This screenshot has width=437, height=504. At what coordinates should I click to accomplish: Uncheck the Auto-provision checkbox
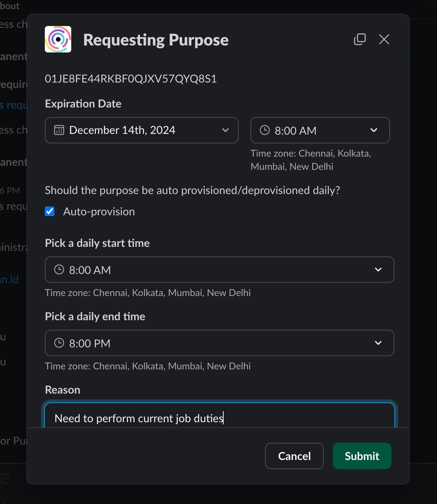click(50, 211)
